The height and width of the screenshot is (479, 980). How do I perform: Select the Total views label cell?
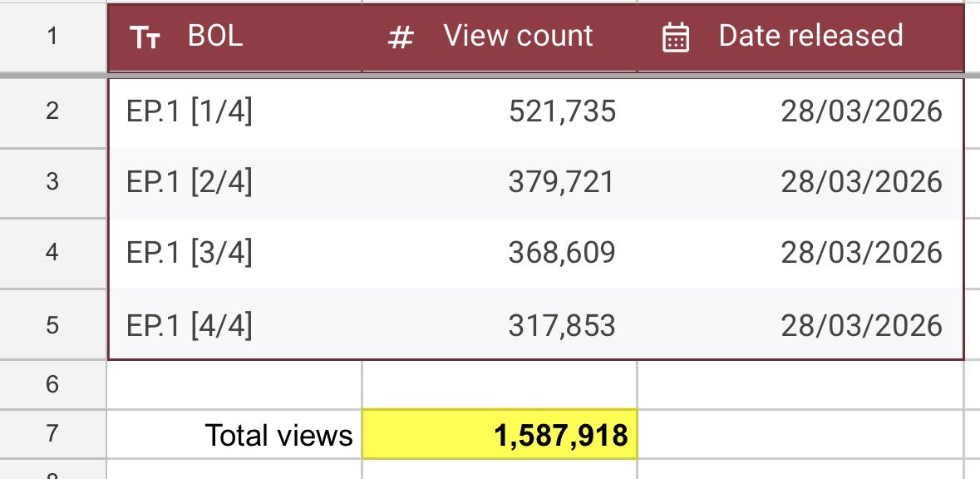(x=235, y=435)
